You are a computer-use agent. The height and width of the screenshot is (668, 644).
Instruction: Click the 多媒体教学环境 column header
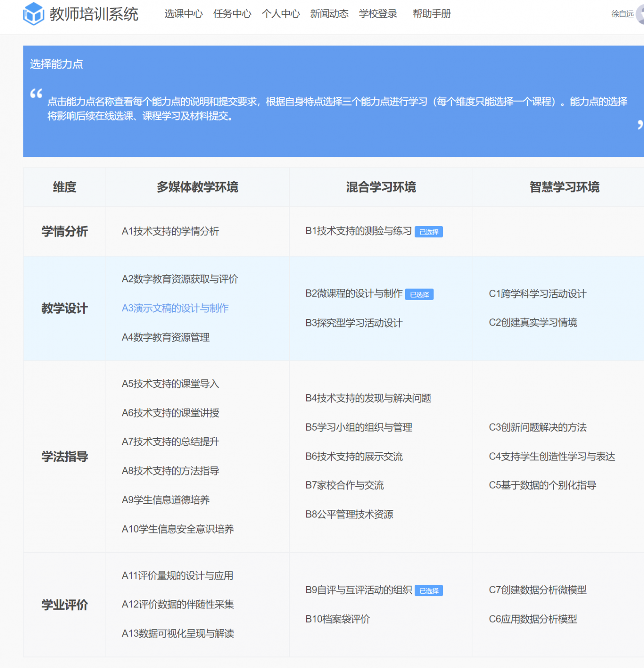(x=197, y=187)
